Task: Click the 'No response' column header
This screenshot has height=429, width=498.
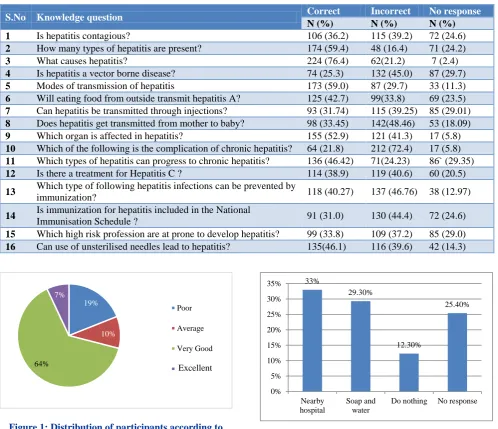Action: click(455, 11)
